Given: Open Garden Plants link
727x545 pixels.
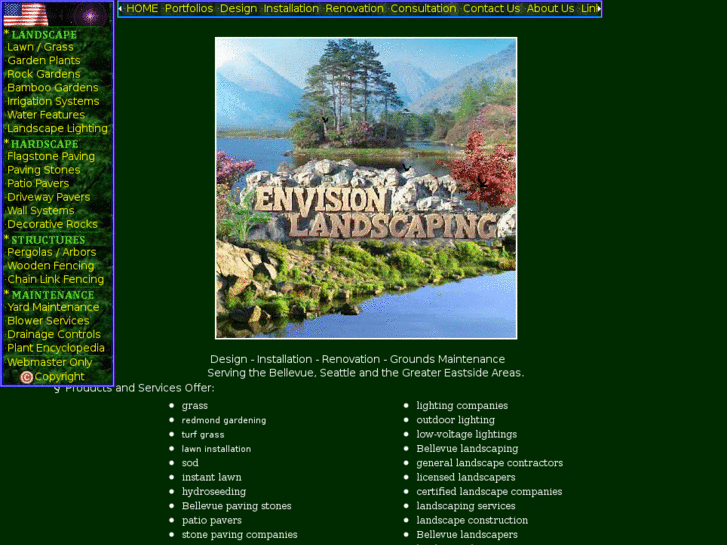Looking at the screenshot, I should [x=44, y=61].
